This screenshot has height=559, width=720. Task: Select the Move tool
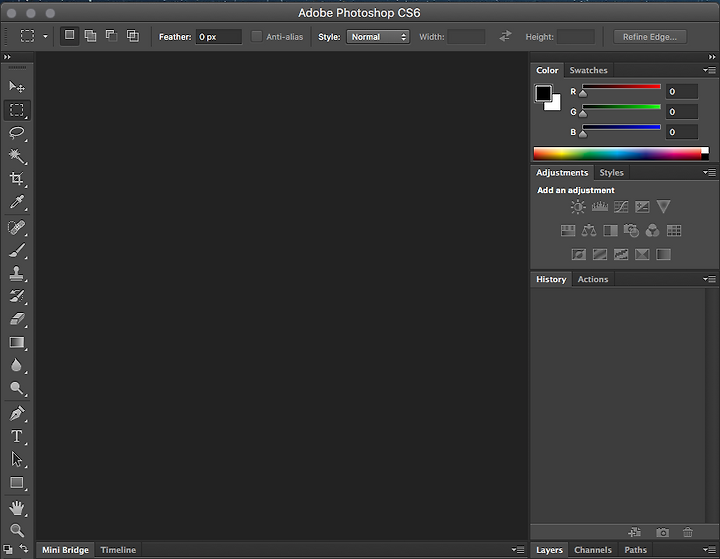coord(17,86)
